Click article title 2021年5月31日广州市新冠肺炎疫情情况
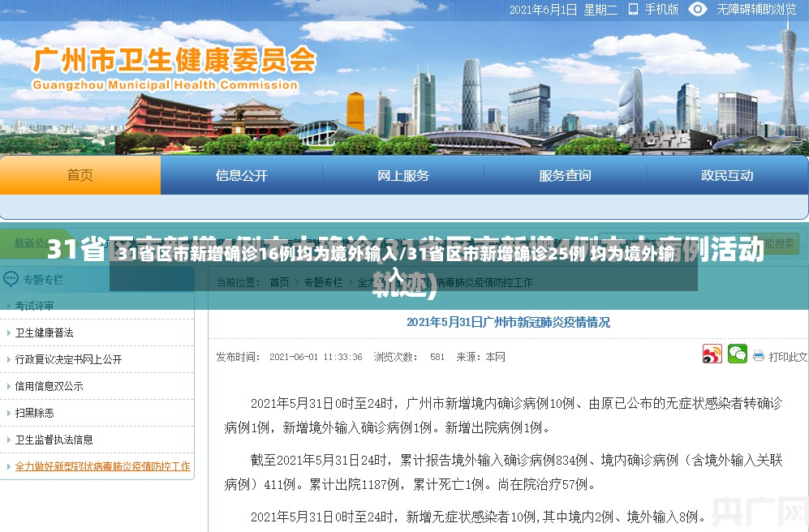 pos(508,322)
